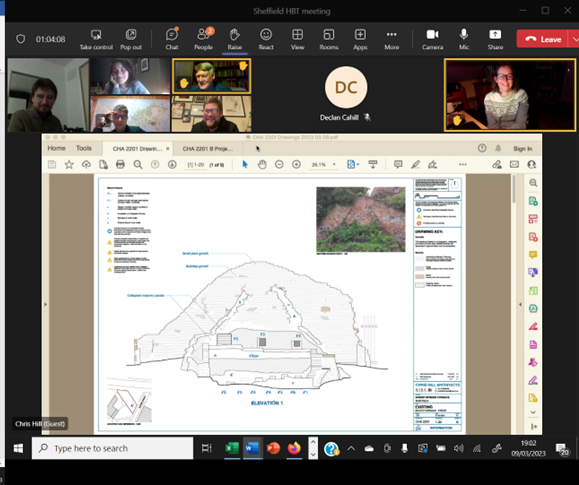Toggle the Camera on or off
The image size is (579, 485).
point(432,39)
